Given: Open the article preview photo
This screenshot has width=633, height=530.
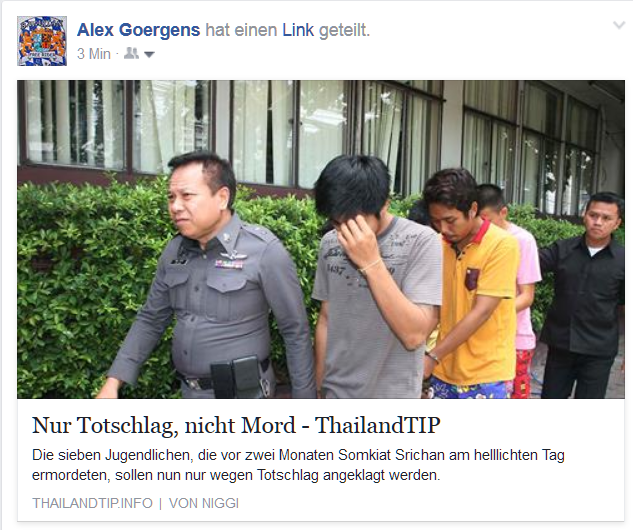Looking at the screenshot, I should [x=321, y=239].
